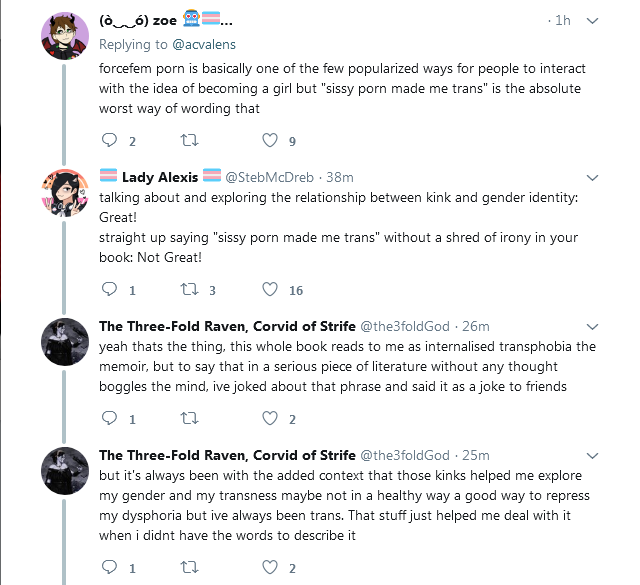Reply to Lady Alexis's tweet
This screenshot has height=585, width=640.
(110, 290)
